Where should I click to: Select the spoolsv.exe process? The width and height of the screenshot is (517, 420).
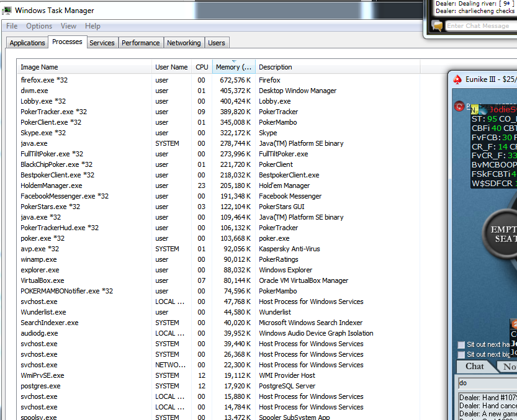(x=218, y=417)
